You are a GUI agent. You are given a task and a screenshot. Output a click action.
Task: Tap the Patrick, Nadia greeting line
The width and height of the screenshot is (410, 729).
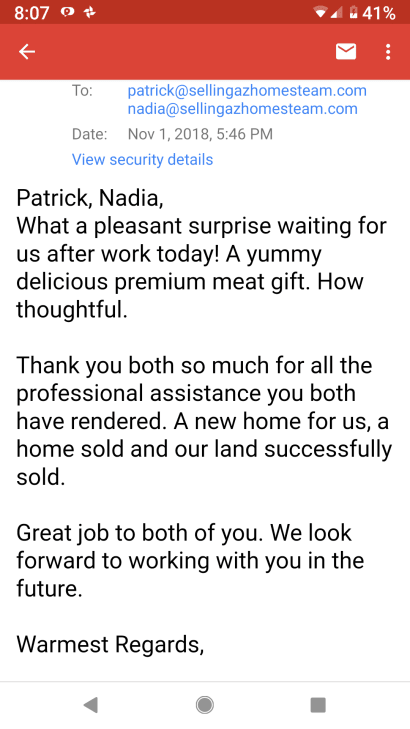coord(90,199)
